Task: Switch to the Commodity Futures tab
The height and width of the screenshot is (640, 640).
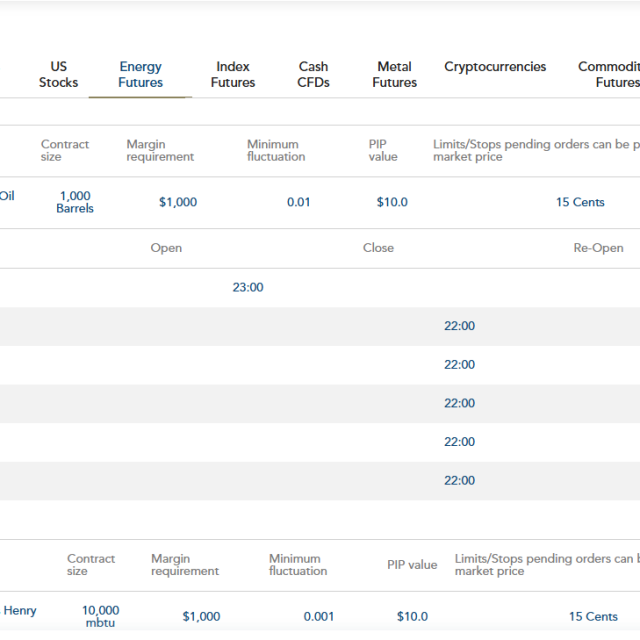Action: (610, 75)
